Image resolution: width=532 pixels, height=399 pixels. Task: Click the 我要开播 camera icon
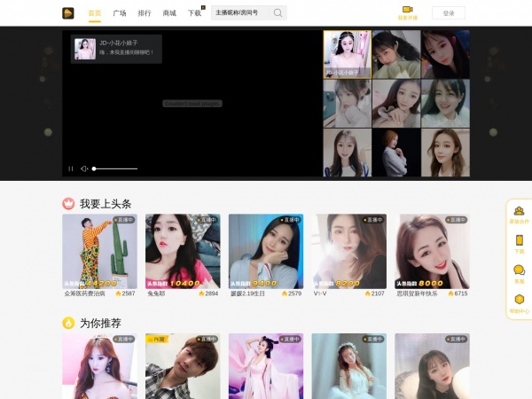pyautogui.click(x=408, y=9)
